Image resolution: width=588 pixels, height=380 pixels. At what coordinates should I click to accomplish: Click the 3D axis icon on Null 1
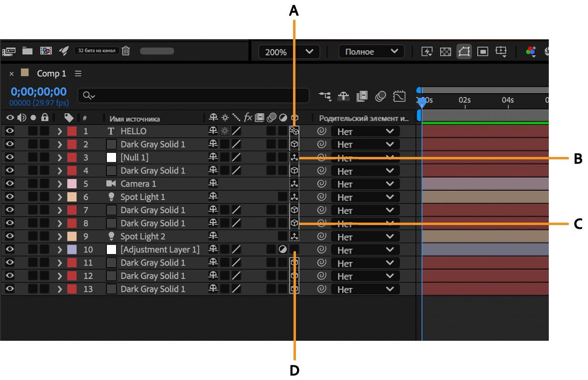click(294, 157)
